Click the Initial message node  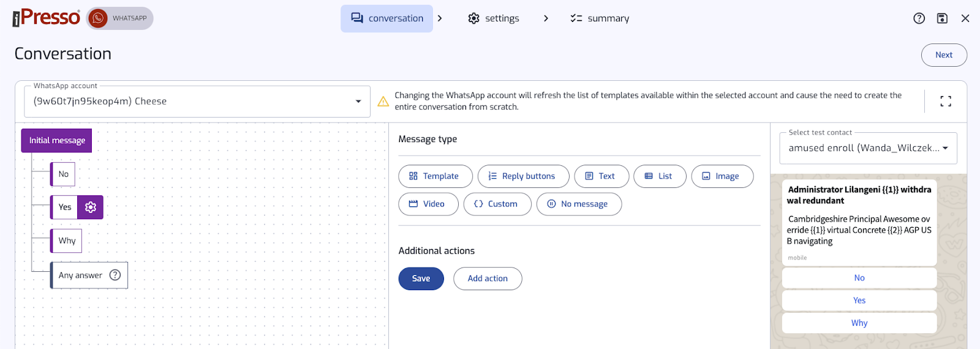pos(56,140)
